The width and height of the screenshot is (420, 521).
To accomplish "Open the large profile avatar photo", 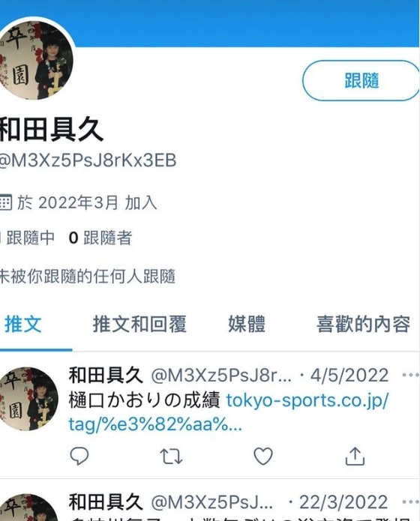I will [x=35, y=60].
